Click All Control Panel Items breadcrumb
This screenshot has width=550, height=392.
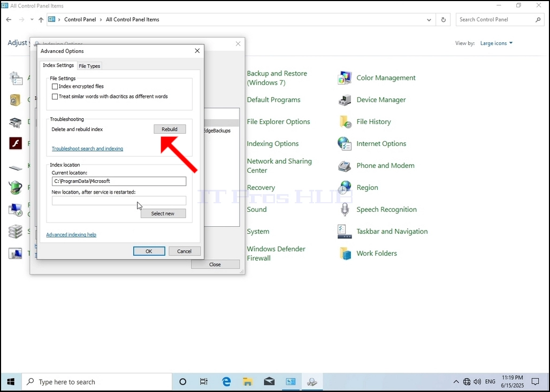pos(133,20)
